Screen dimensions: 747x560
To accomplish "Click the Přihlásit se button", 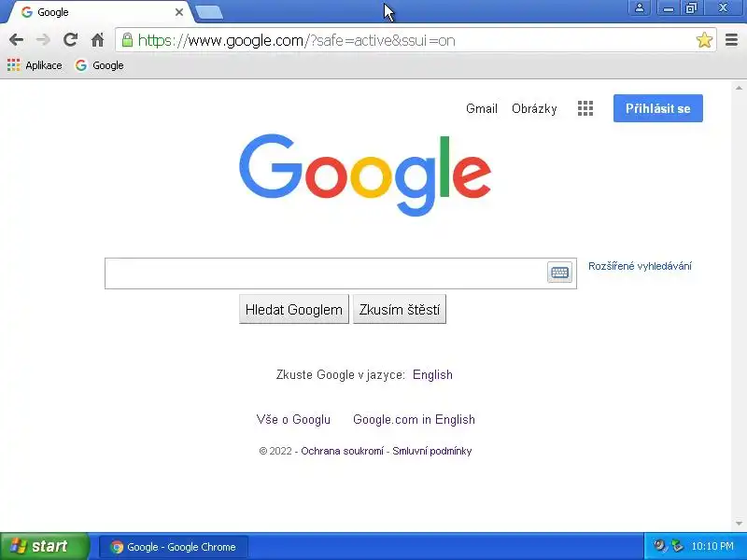I will [x=658, y=108].
